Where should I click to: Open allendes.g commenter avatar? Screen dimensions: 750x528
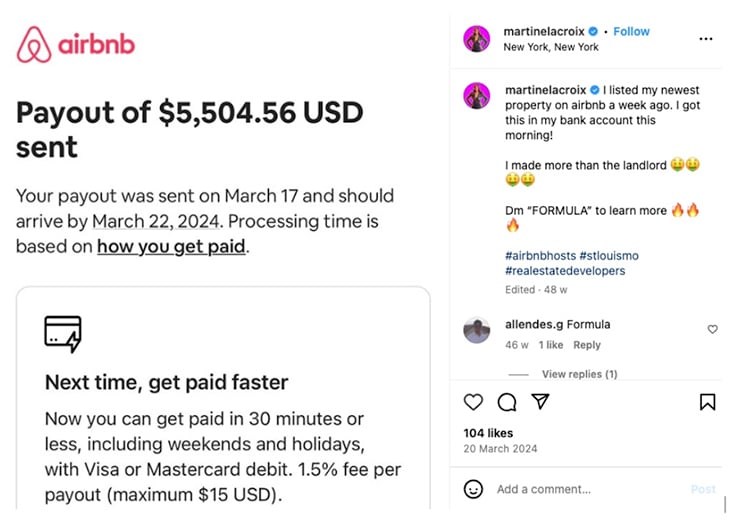477,330
